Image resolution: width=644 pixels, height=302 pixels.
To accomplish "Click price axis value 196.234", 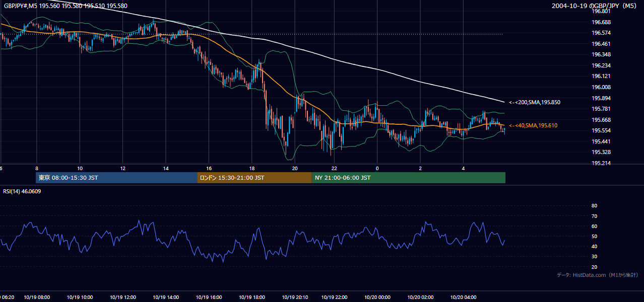I will tap(601, 65).
